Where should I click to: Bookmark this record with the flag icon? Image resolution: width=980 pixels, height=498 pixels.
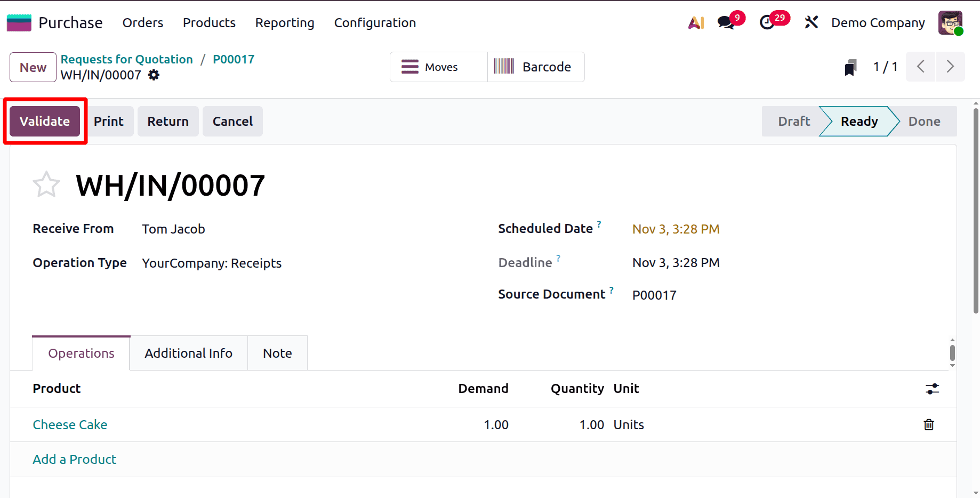[850, 67]
